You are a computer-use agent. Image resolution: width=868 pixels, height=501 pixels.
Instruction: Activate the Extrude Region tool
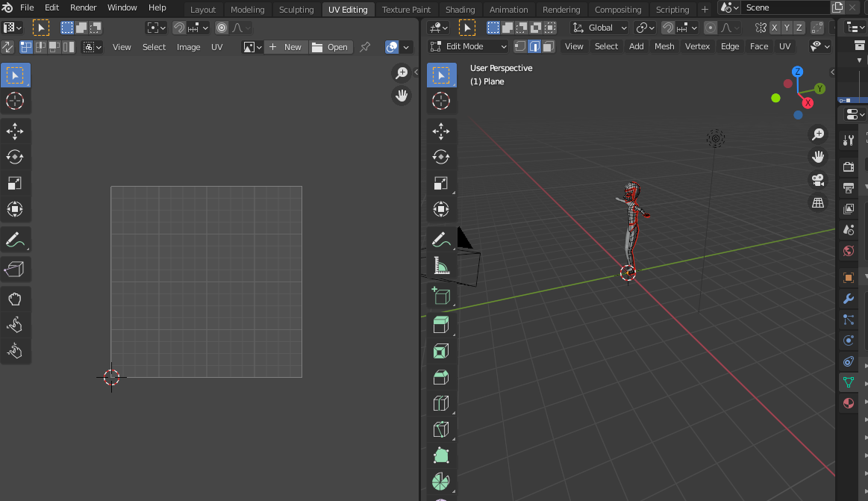[440, 324]
